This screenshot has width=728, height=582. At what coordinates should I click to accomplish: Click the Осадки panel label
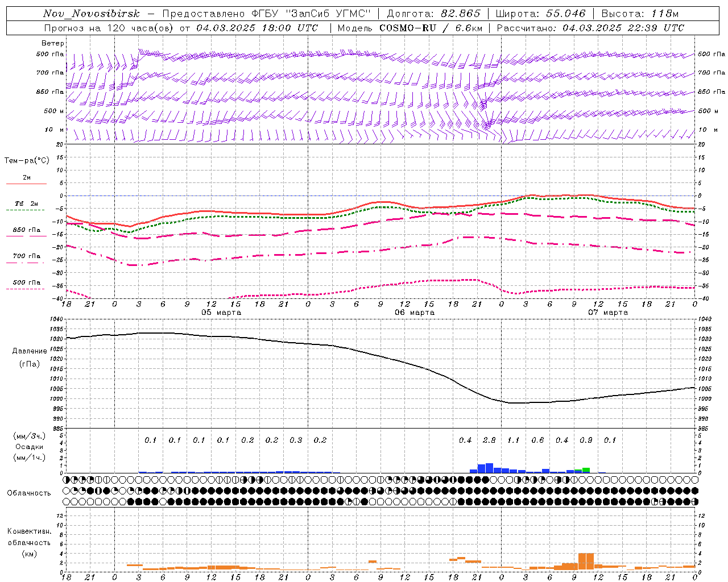[29, 447]
